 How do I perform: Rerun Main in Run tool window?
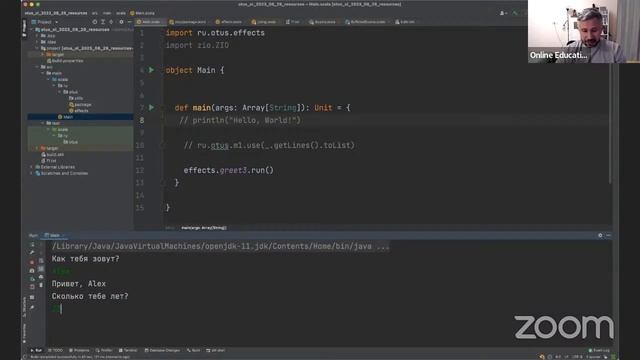(x=32, y=244)
